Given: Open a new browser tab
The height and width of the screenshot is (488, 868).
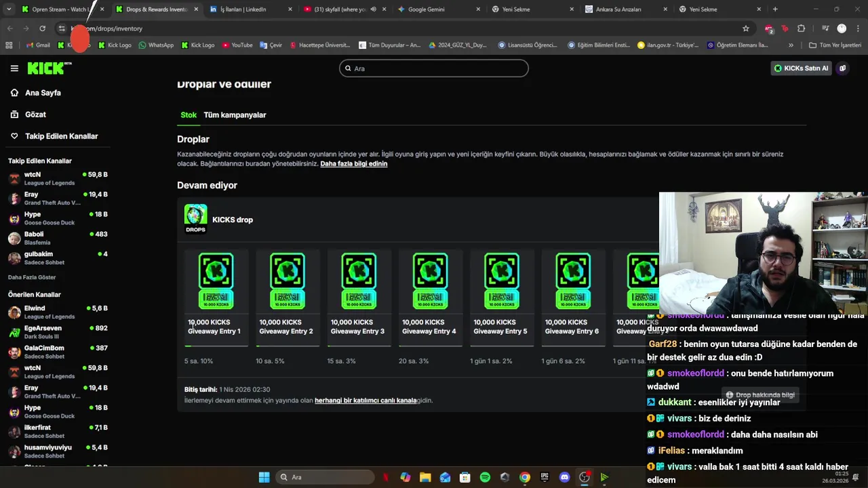Looking at the screenshot, I should pos(775,9).
